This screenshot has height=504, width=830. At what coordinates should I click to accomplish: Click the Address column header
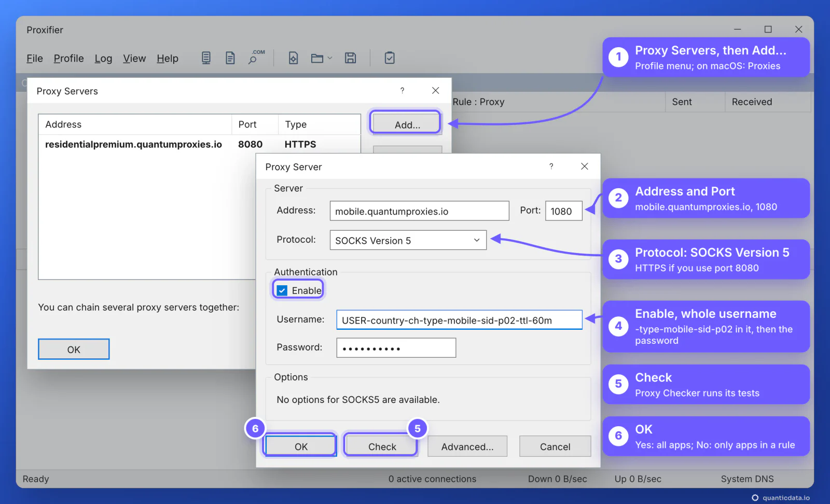[135, 124]
